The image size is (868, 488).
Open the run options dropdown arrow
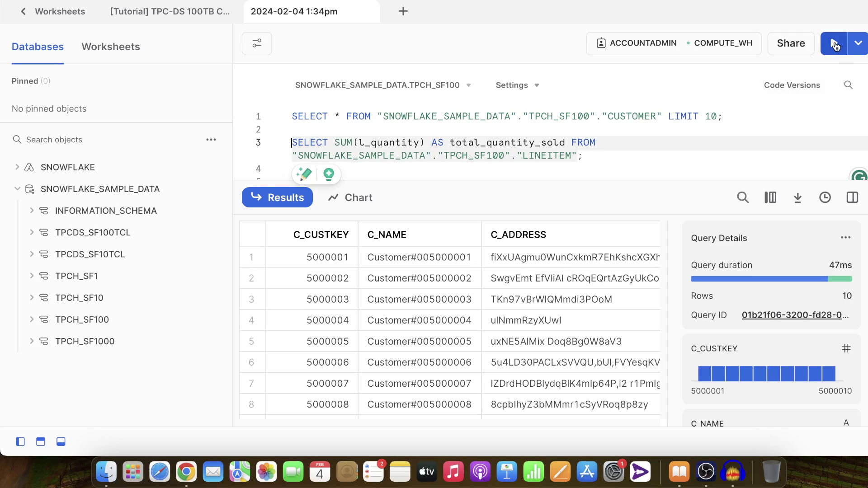[858, 43]
